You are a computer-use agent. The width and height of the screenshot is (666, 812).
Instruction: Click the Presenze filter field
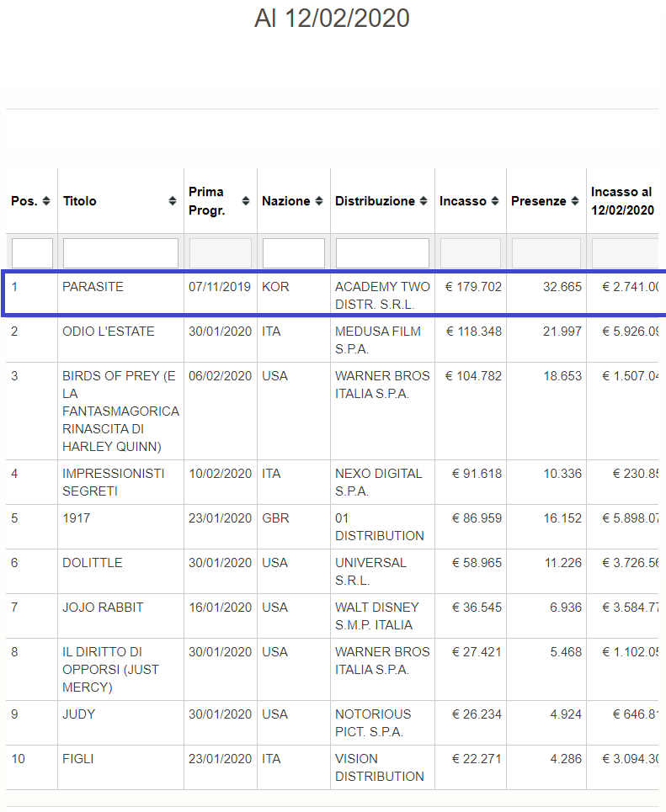(x=546, y=253)
